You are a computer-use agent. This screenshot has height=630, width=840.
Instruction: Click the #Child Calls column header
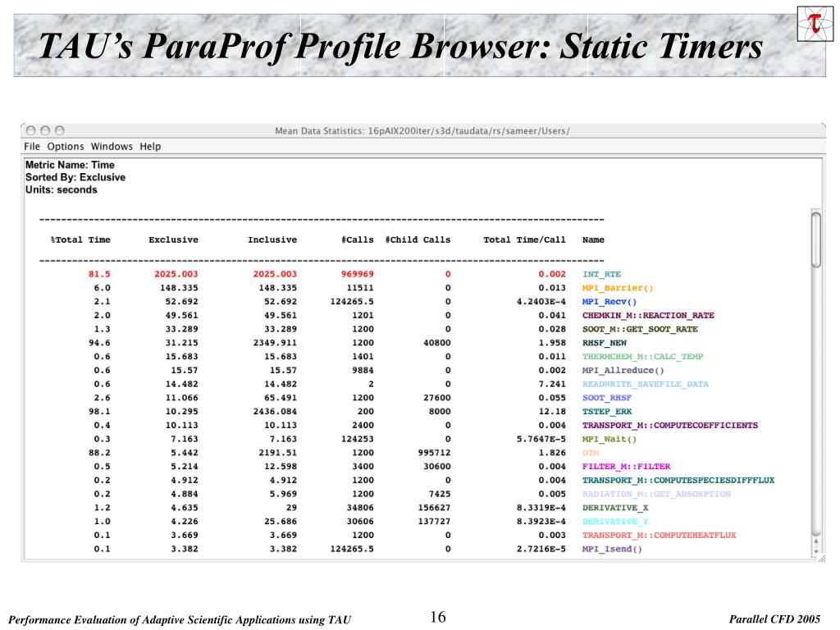pyautogui.click(x=418, y=240)
